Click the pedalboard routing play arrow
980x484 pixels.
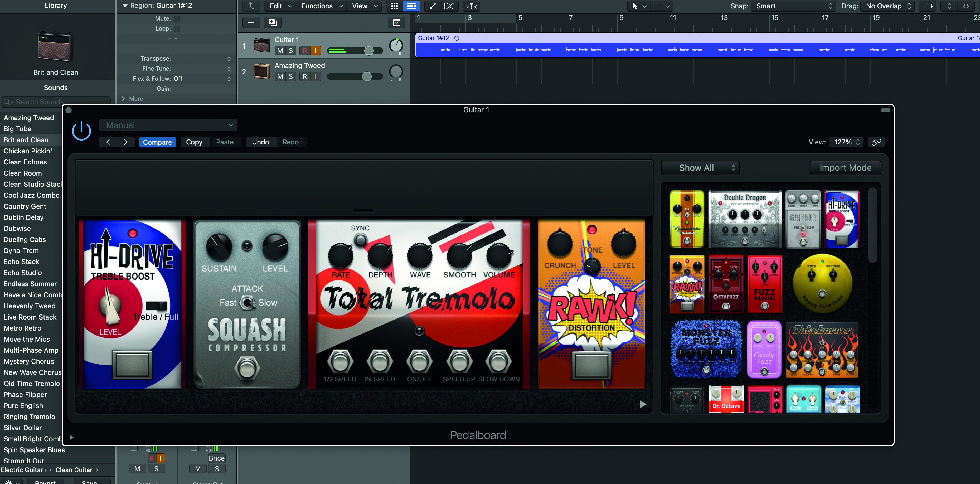click(x=643, y=404)
